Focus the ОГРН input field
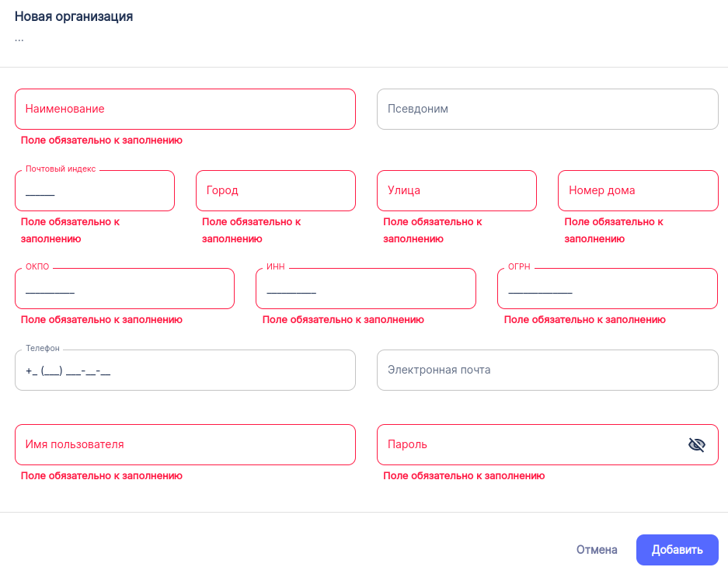The image size is (728, 574). click(607, 289)
